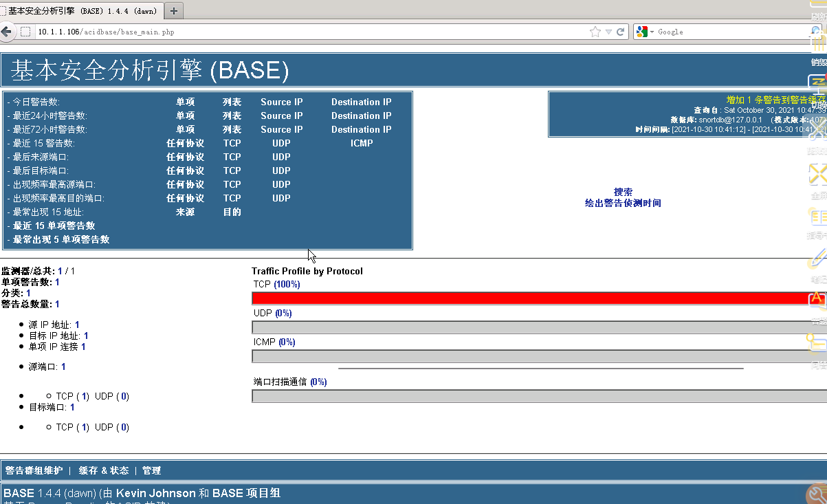Open Source IP for 最近24小时警告数 row
Screen dimensions: 827x504
[x=281, y=116]
